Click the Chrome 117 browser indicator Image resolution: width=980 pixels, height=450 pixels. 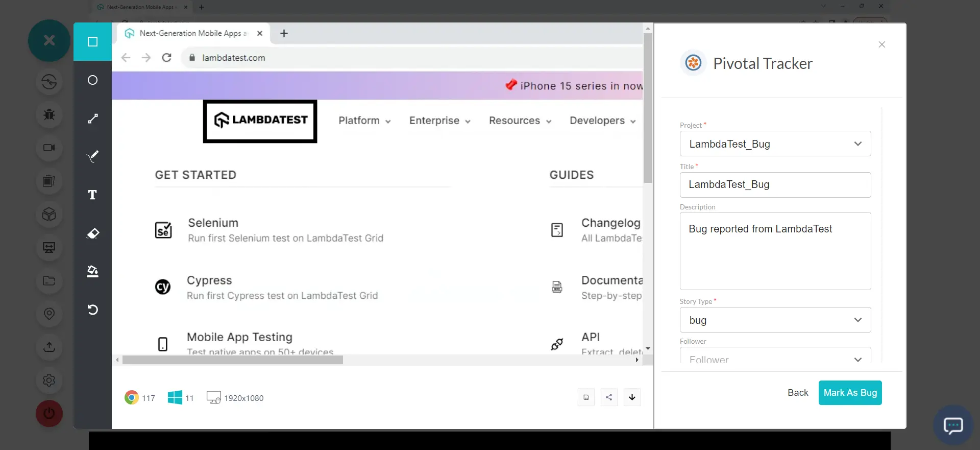click(140, 397)
